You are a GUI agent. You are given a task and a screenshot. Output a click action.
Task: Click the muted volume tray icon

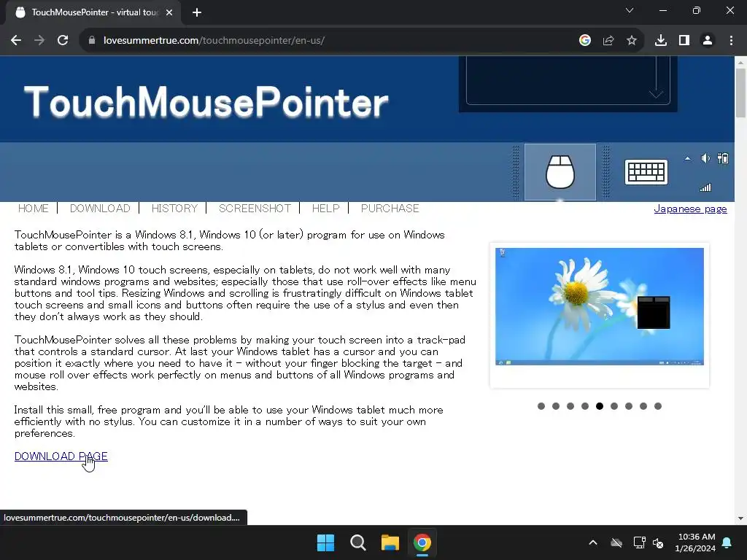tap(659, 542)
